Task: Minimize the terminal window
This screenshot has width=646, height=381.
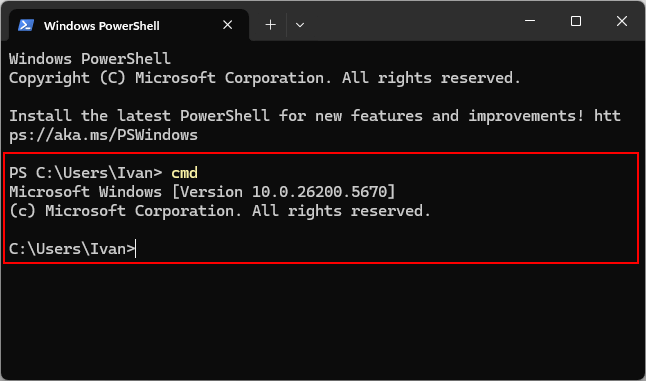Action: coord(530,21)
